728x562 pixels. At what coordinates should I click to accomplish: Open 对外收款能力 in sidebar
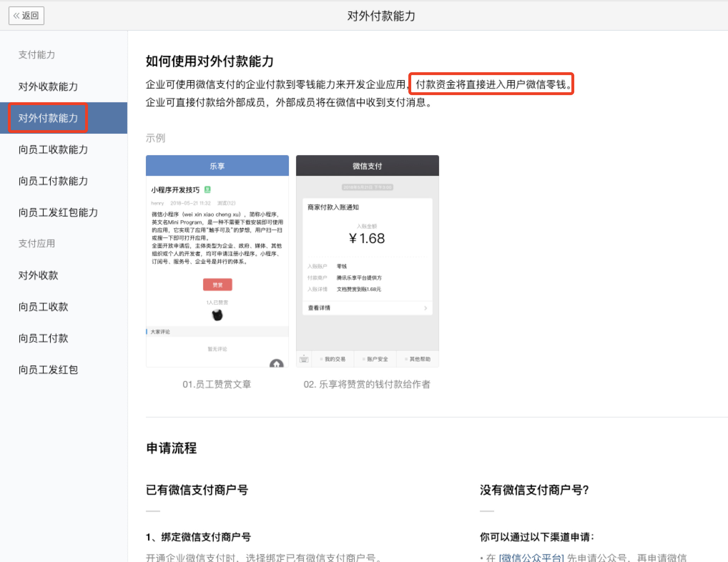[x=48, y=87]
